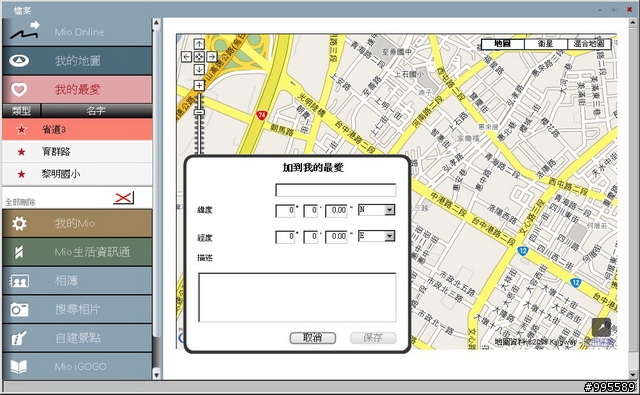
Task: Switch map to 地圖 view
Action: [x=502, y=44]
